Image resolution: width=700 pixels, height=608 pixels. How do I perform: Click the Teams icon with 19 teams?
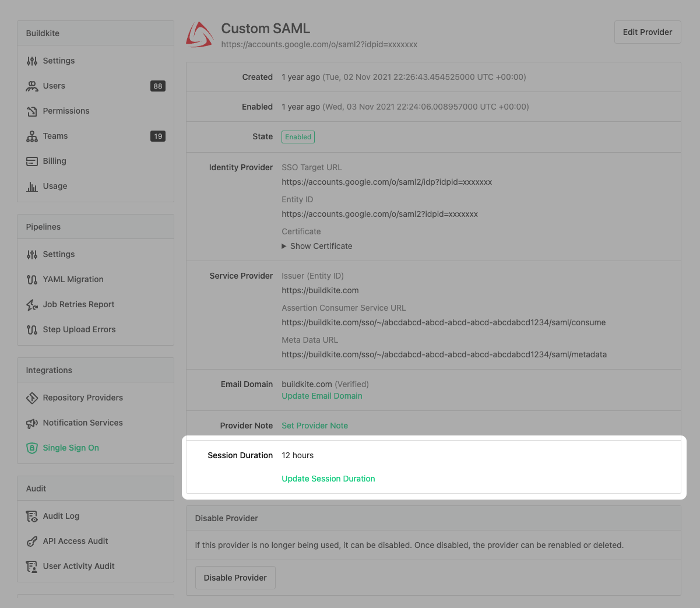[32, 136]
